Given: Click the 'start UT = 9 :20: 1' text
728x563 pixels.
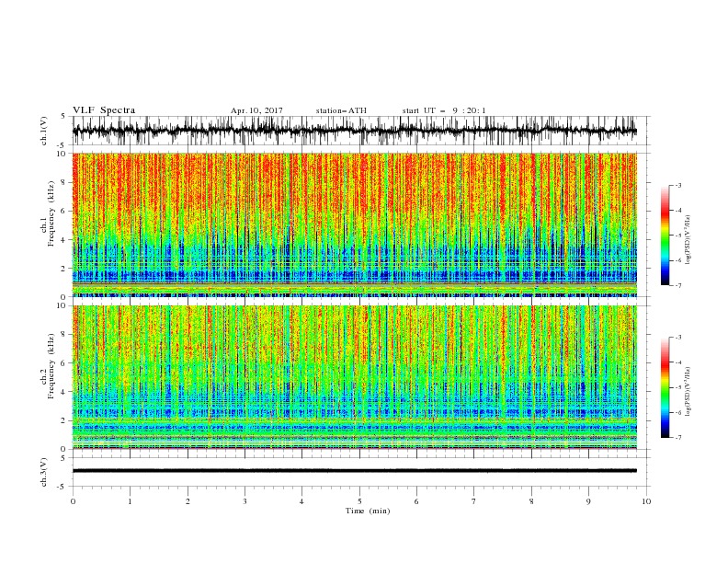Looking at the screenshot, I should 444,110.
